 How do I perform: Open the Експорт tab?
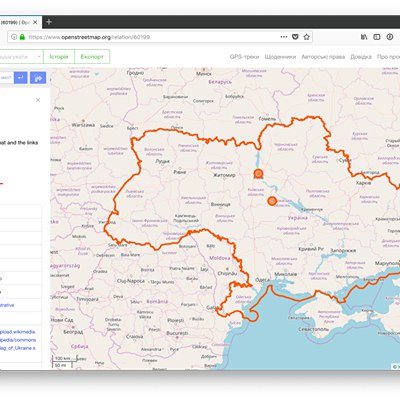pos(92,57)
